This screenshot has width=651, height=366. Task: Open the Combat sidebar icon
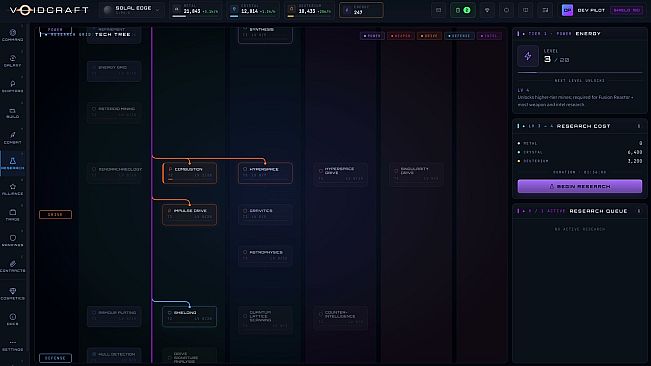12,138
